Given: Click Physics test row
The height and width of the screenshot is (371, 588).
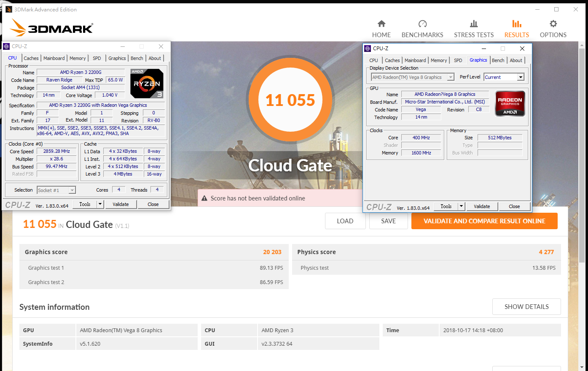Looking at the screenshot, I should 427,268.
